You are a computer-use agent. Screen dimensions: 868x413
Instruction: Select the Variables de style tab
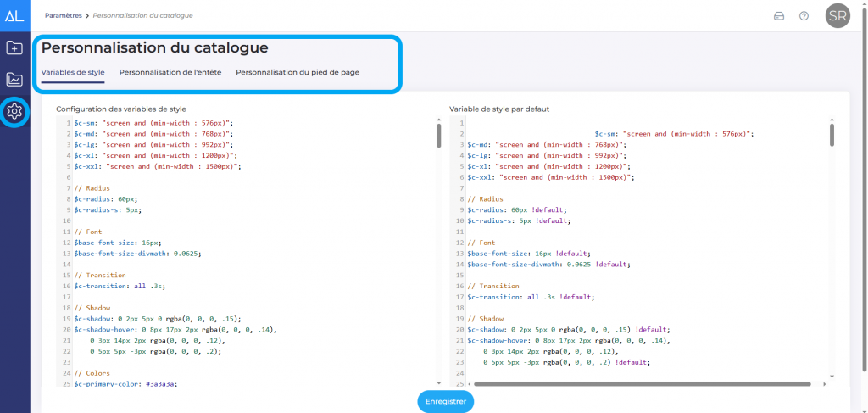tap(73, 72)
